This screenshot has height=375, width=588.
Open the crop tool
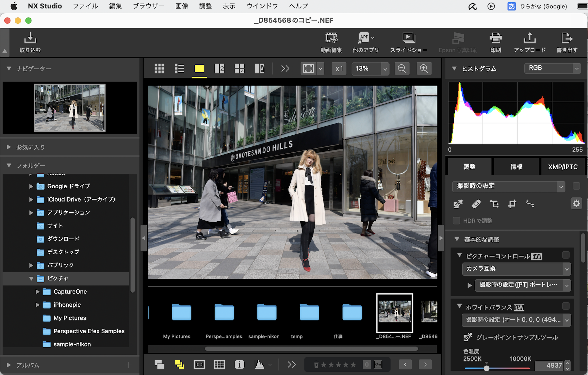pos(512,203)
